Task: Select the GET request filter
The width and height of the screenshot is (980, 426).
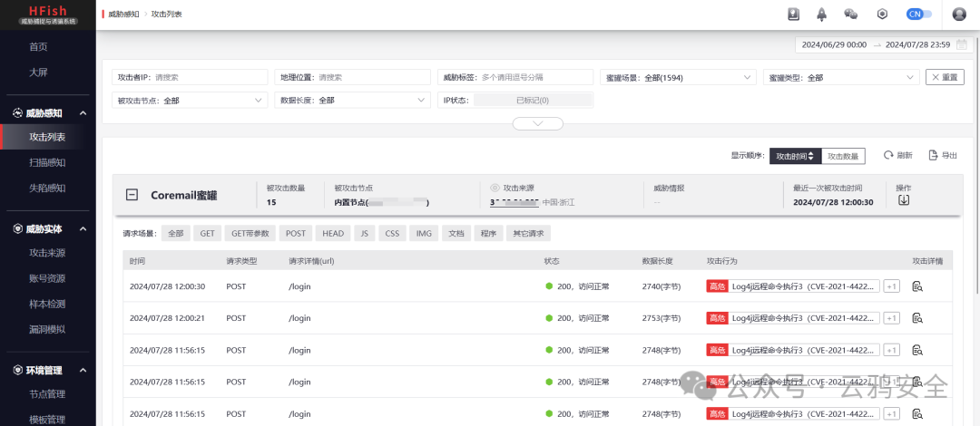Action: [x=208, y=234]
